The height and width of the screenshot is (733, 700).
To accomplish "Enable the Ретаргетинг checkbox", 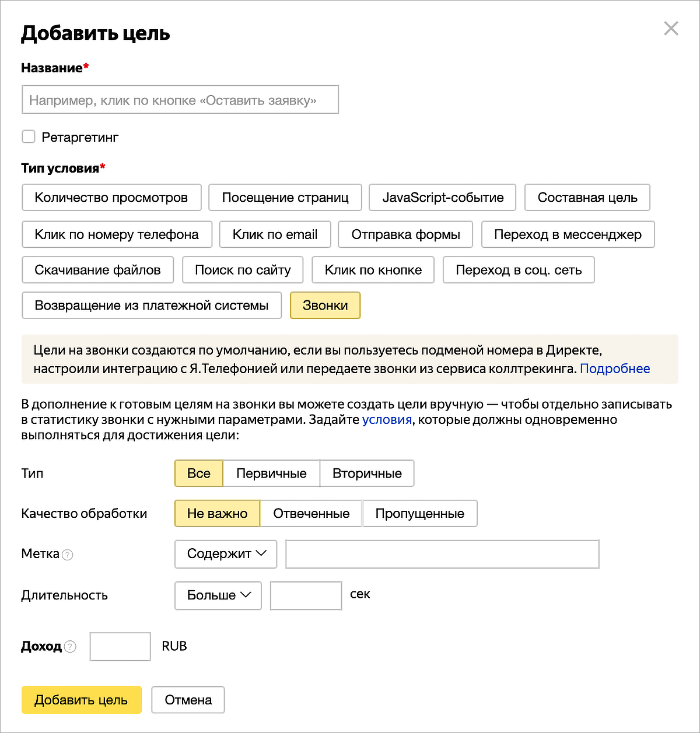I will pos(29,137).
